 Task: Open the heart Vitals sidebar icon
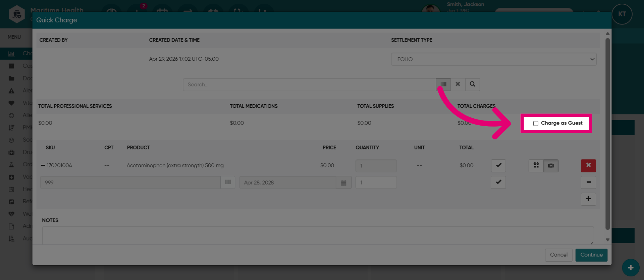pyautogui.click(x=11, y=103)
